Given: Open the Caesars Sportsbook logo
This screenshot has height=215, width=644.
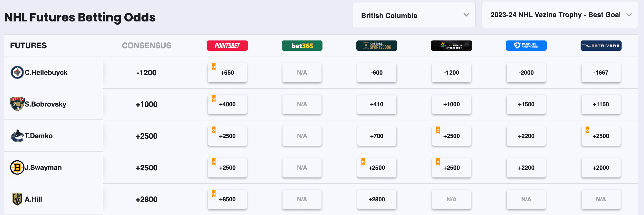Looking at the screenshot, I should click(x=376, y=46).
